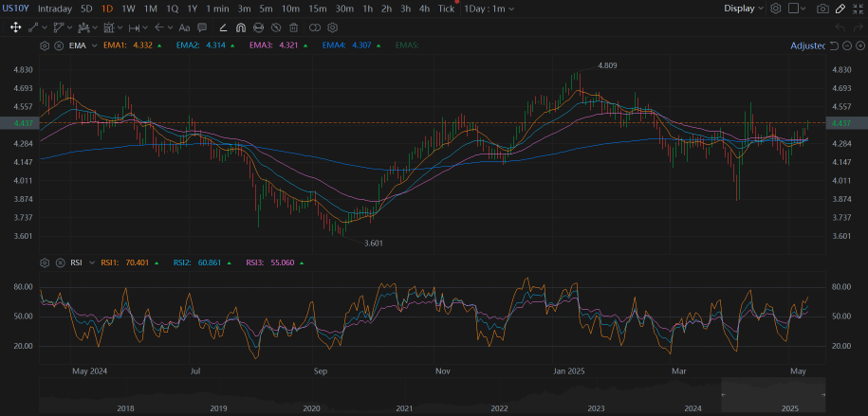Toggle the magnet snap mode
The height and width of the screenshot is (416, 868).
click(241, 27)
